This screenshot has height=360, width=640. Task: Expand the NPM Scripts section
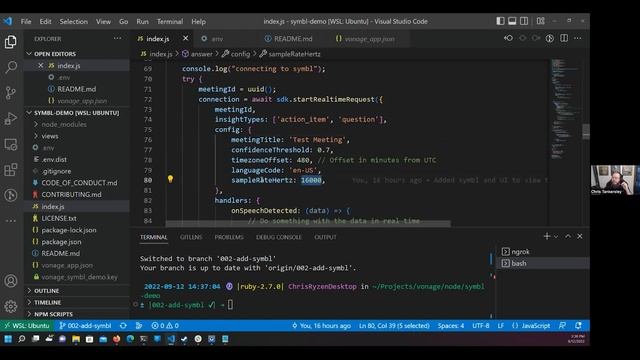coord(77,314)
